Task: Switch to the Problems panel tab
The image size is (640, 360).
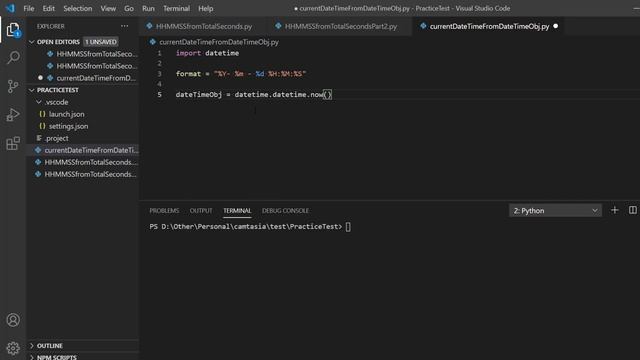Action: tap(164, 211)
